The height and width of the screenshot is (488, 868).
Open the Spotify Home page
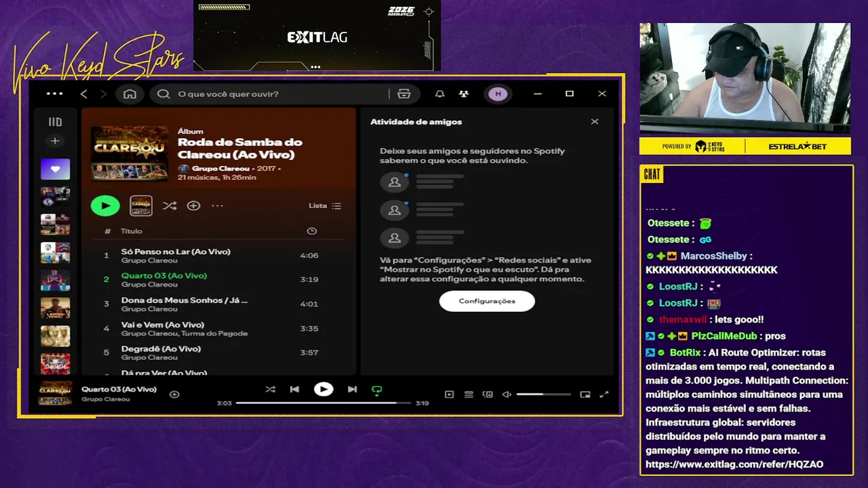130,94
